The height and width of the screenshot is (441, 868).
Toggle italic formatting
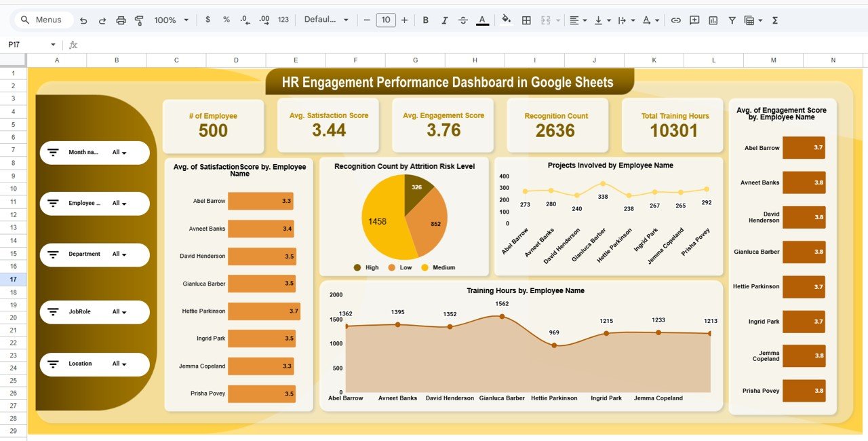tap(444, 20)
